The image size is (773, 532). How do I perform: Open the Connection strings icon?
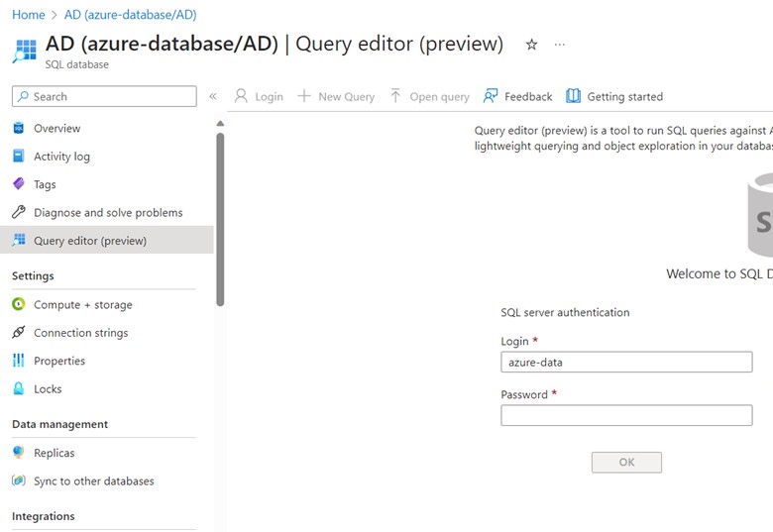click(18, 333)
